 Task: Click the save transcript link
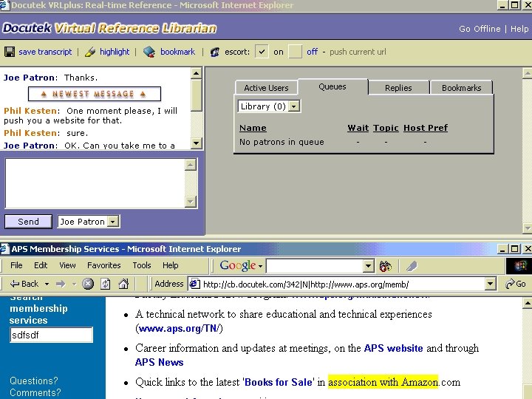tap(45, 52)
